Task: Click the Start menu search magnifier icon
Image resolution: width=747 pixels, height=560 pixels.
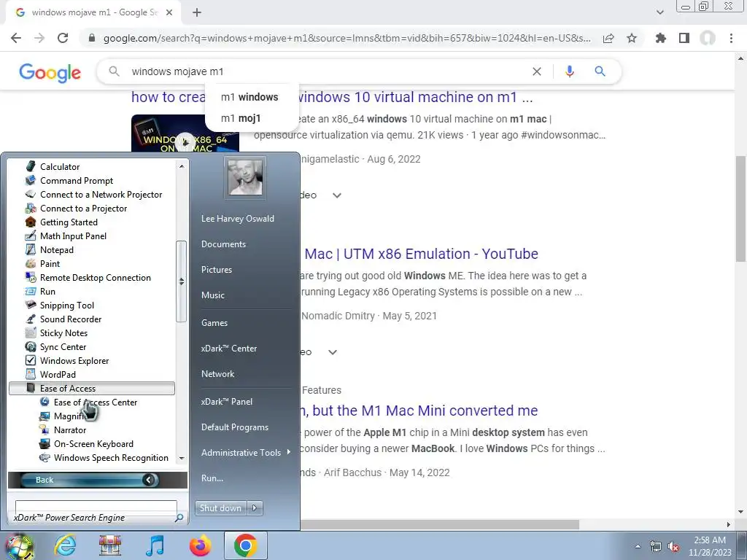Action: [x=179, y=517]
